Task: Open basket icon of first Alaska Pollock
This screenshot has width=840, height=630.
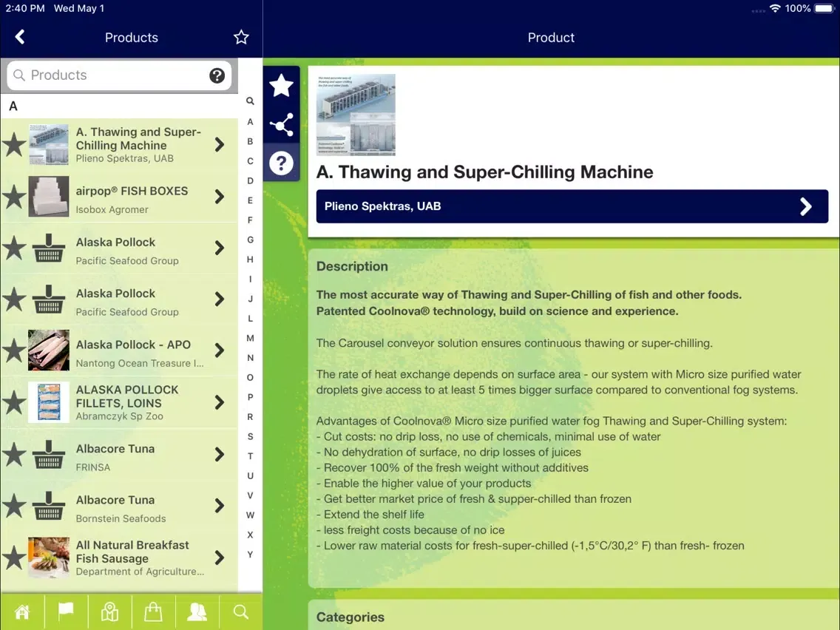Action: (49, 248)
